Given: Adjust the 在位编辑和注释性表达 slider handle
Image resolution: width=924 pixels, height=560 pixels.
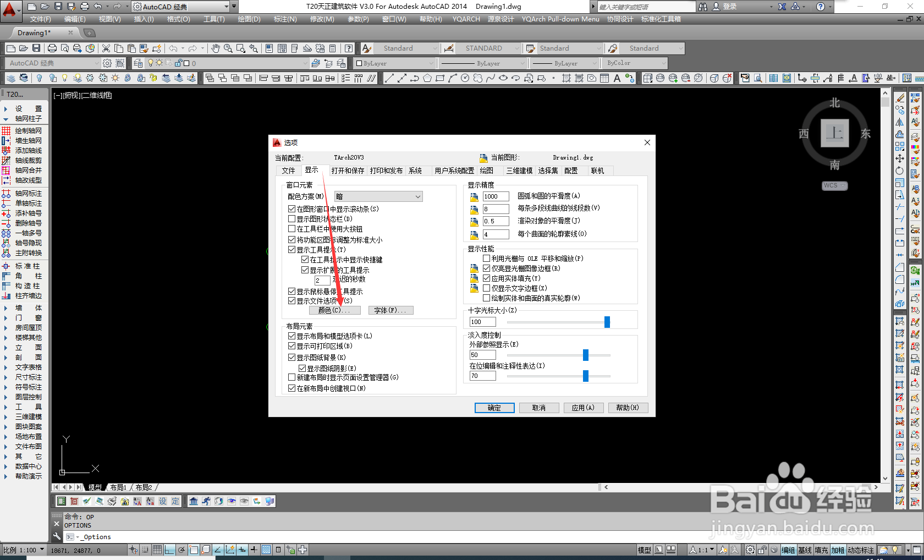Looking at the screenshot, I should 586,376.
